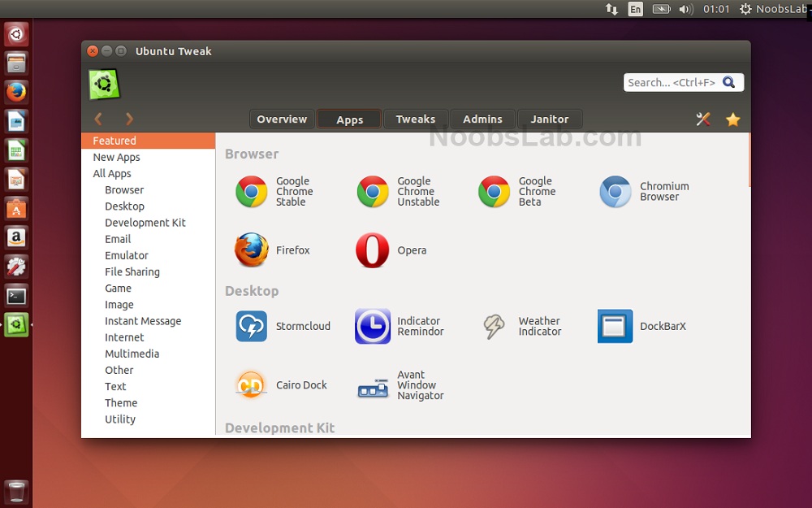Open the network indicator in top panel
Image resolution: width=812 pixels, height=508 pixels.
611,9
